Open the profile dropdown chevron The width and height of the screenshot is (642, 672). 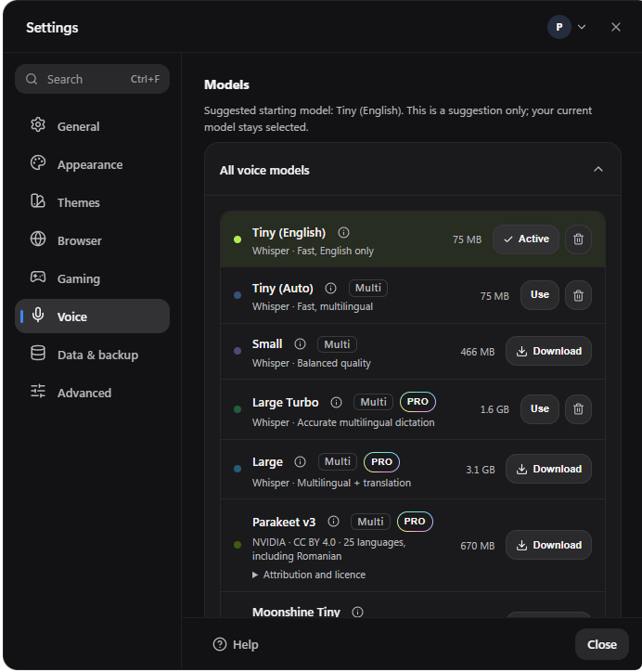click(582, 27)
